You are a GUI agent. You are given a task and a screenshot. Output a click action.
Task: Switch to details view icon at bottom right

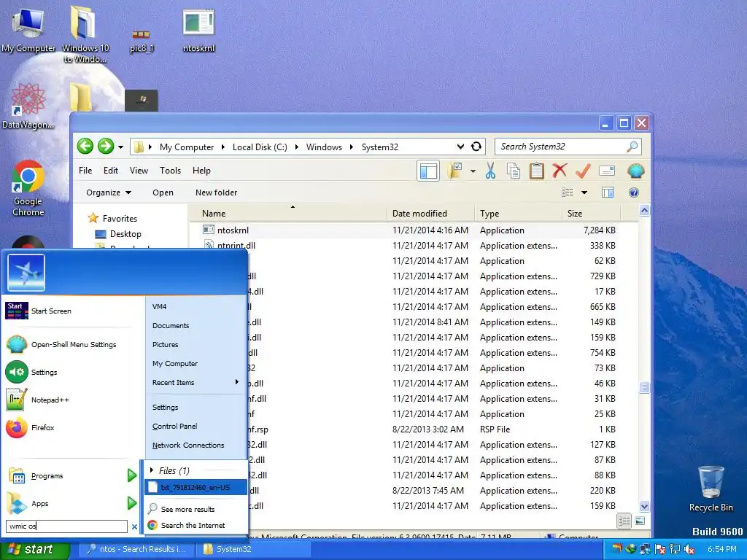(624, 521)
